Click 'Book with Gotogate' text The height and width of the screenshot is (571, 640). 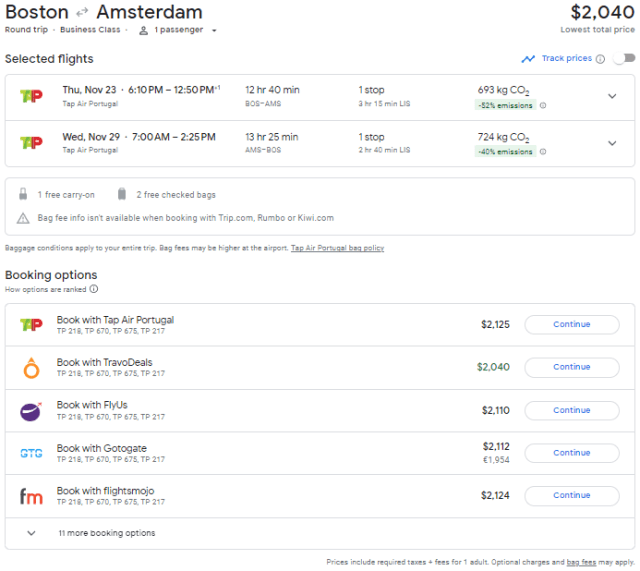pos(102,449)
